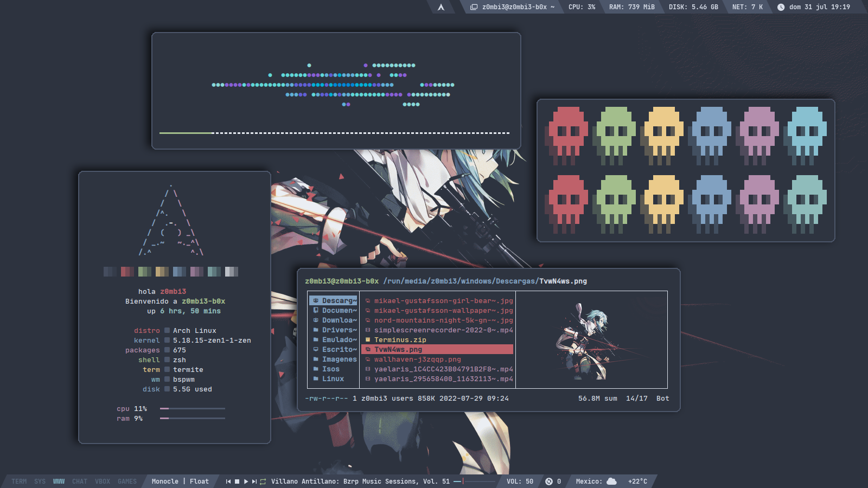Viewport: 868px width, 488px height.
Task: Click the stop button in bottom bar
Action: tap(237, 481)
